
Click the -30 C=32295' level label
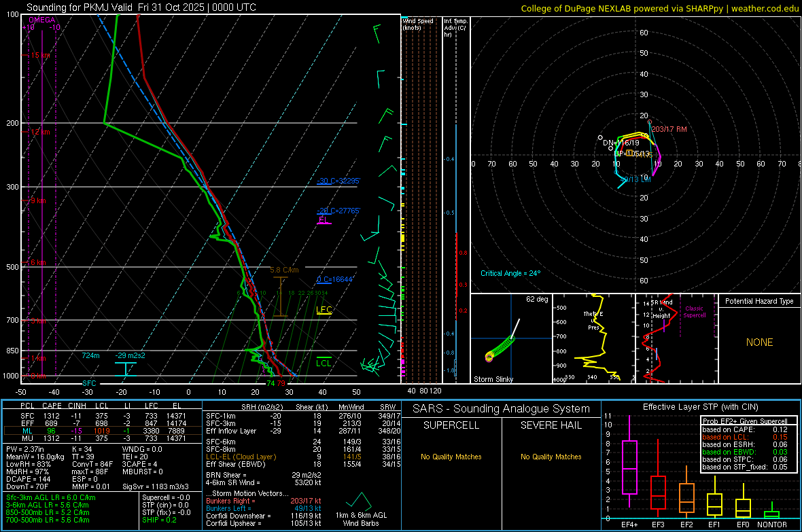[338, 181]
